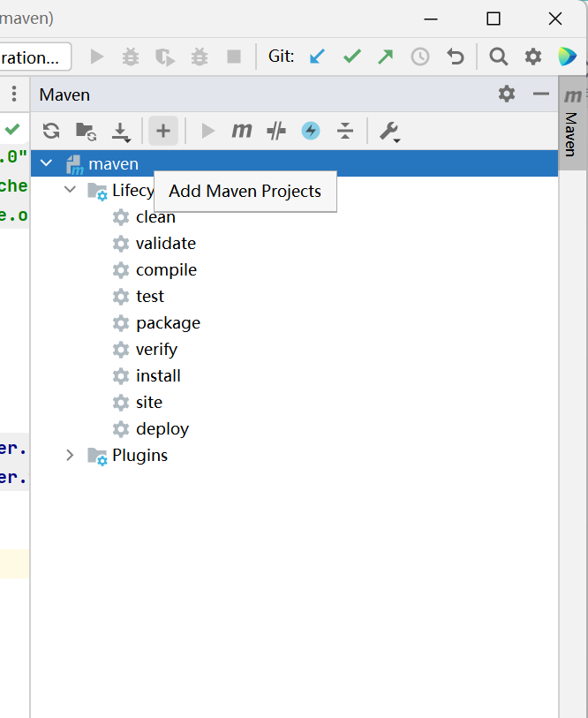Select the Plugins folder row
This screenshot has width=588, height=718.
(294, 455)
